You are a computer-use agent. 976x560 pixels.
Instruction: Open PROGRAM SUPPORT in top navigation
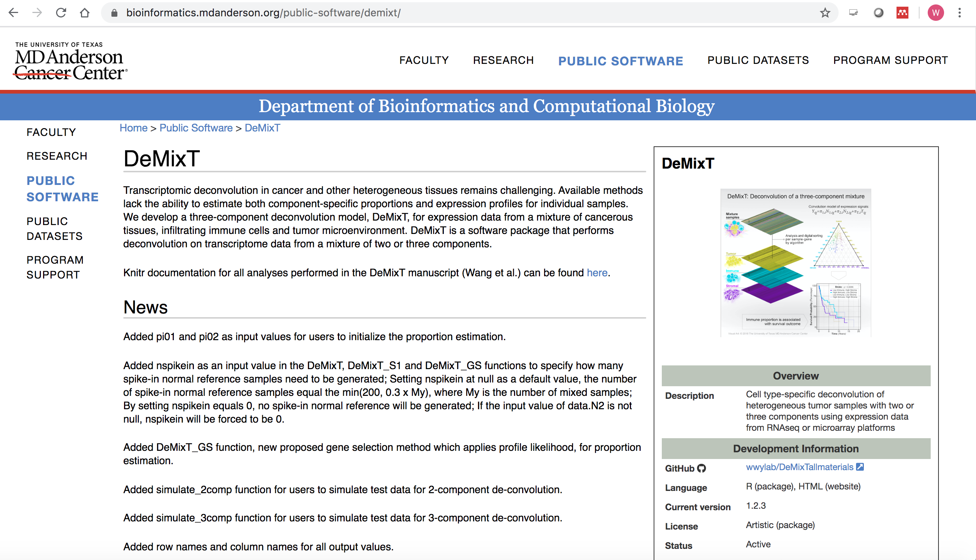(890, 60)
